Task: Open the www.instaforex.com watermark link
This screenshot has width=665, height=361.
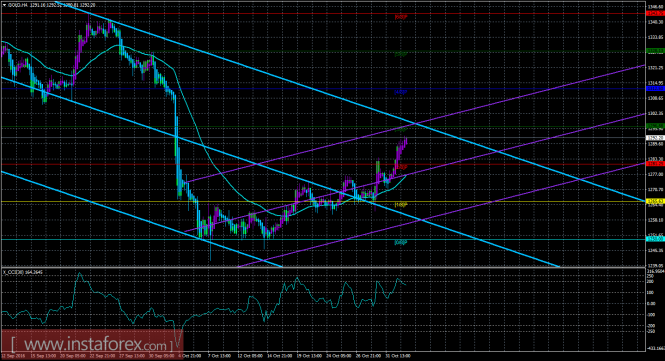Action: point(92,344)
